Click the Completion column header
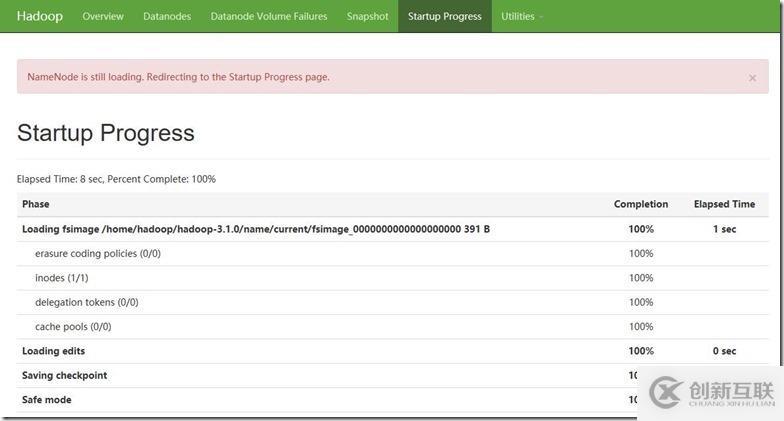Image resolution: width=784 pixels, height=421 pixels. click(x=641, y=204)
